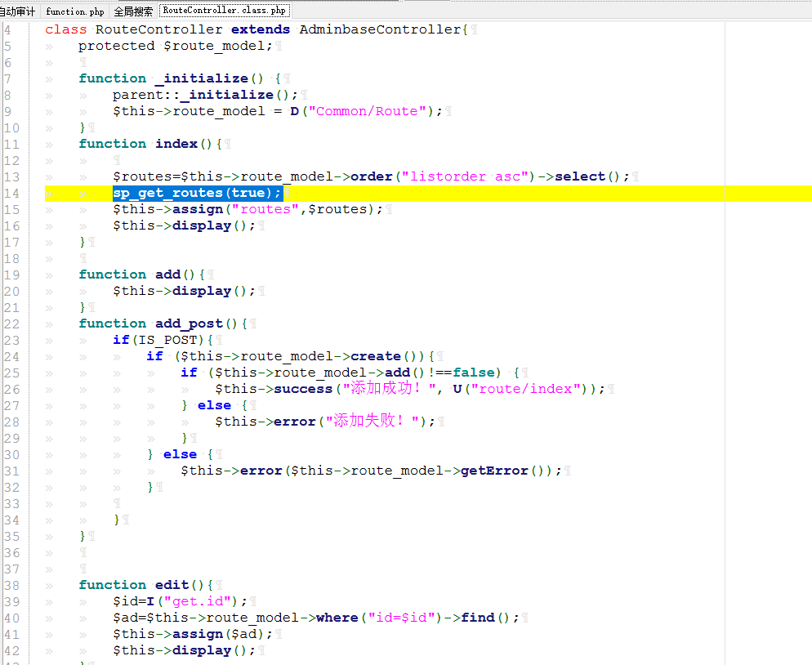
Task: Click 'function add_post(){' on line 22
Action: 163,324
